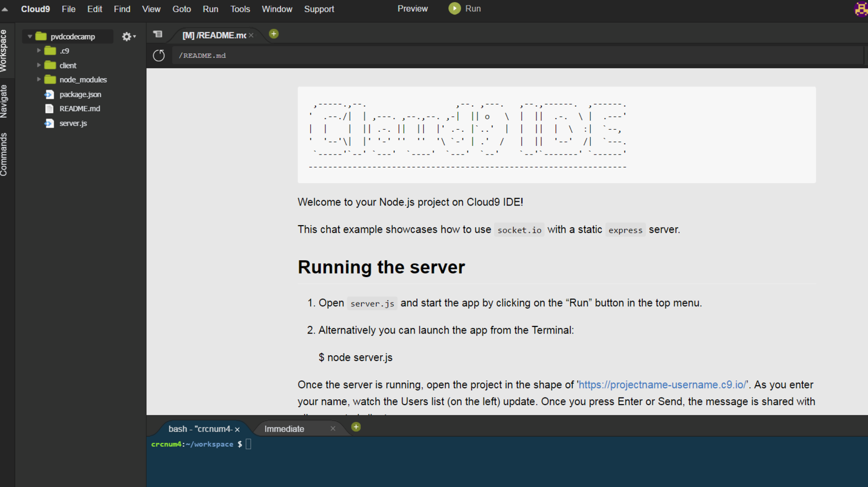
Task: Open the Cloud9 menu
Action: [36, 9]
